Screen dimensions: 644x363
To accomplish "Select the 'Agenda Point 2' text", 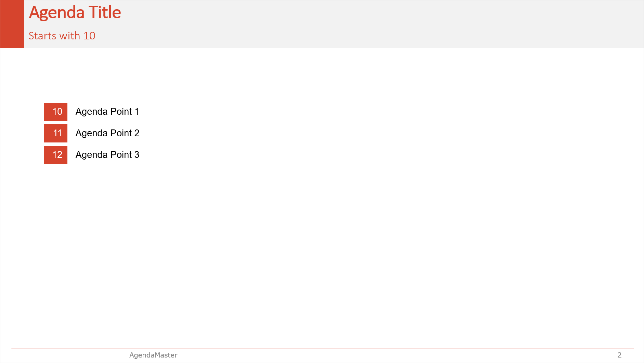I will (x=107, y=133).
